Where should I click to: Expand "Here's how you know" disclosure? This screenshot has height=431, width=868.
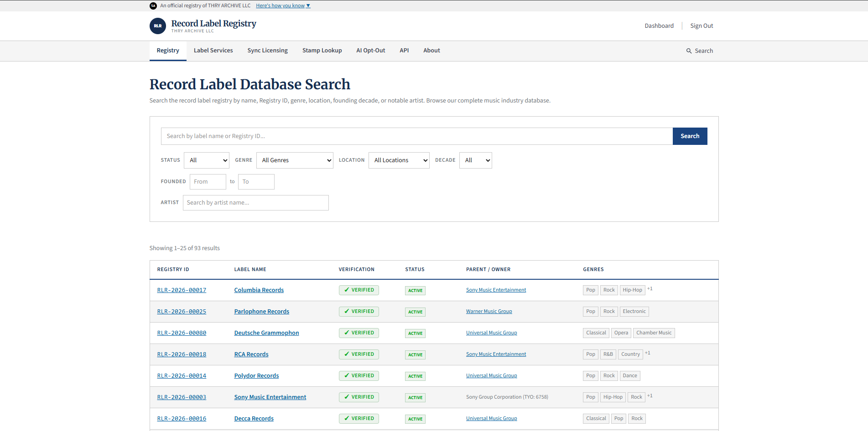[283, 5]
